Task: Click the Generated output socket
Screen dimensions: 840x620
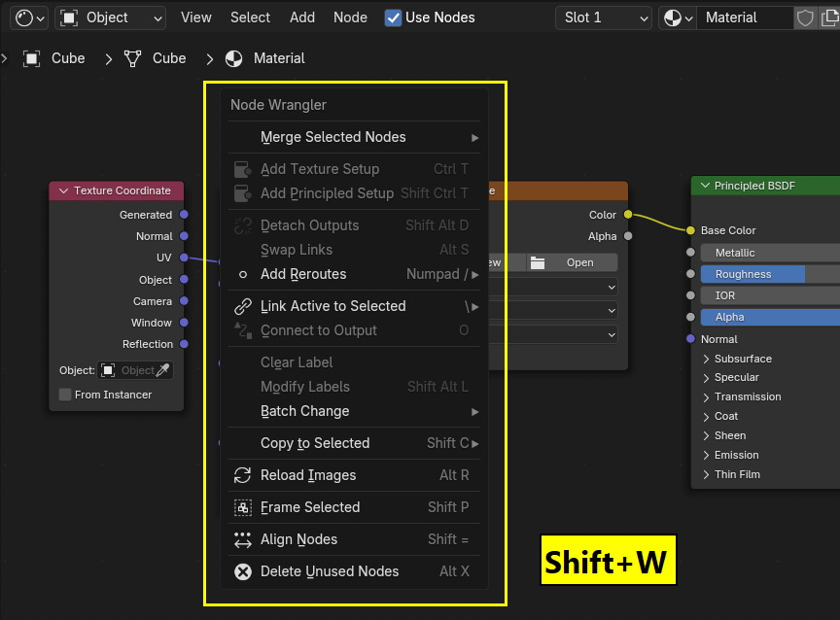Action: [x=184, y=215]
